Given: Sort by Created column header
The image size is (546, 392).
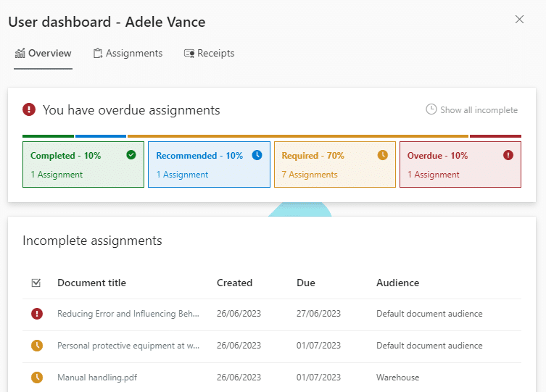Looking at the screenshot, I should click(x=234, y=283).
